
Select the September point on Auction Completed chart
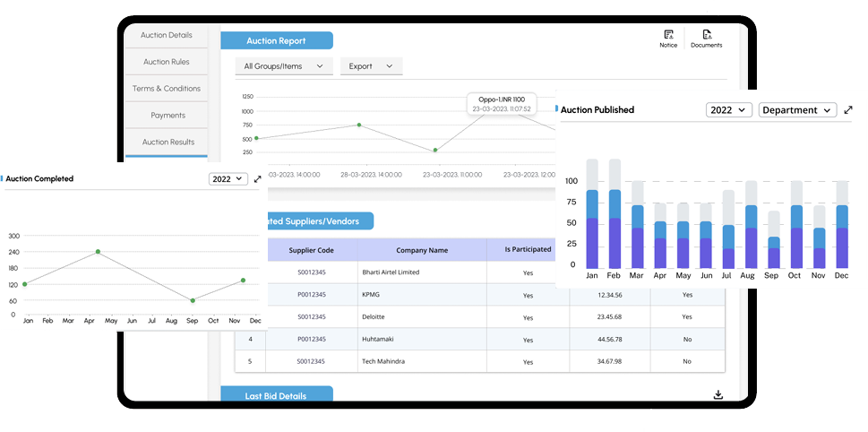click(x=193, y=300)
